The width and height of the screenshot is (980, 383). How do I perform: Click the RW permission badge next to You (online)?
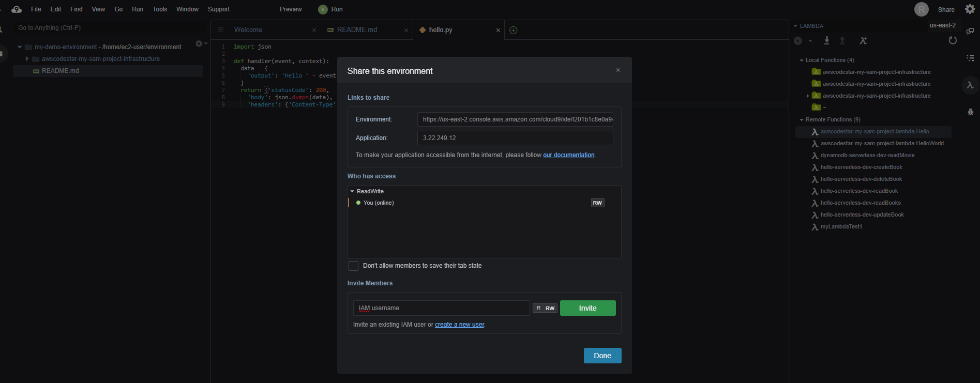[597, 203]
